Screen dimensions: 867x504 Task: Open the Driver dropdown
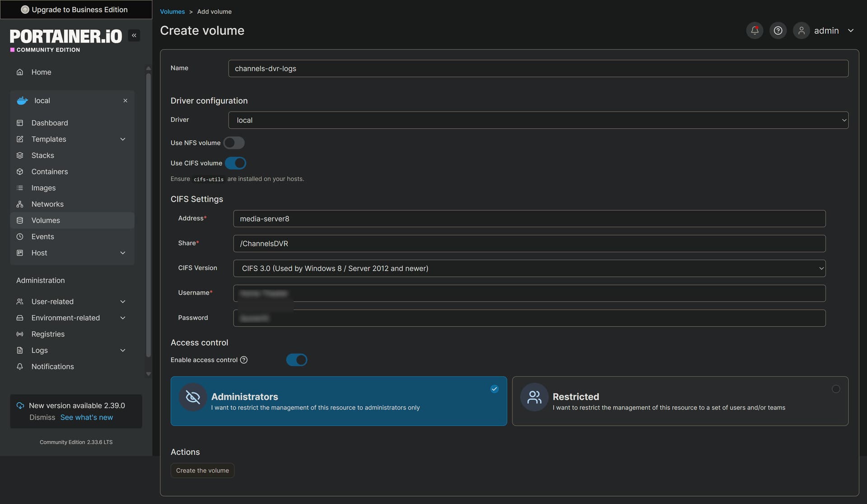[x=538, y=120]
